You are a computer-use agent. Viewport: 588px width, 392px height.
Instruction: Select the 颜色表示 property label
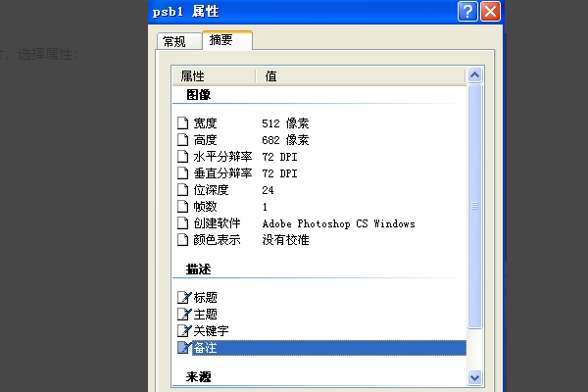coord(217,240)
